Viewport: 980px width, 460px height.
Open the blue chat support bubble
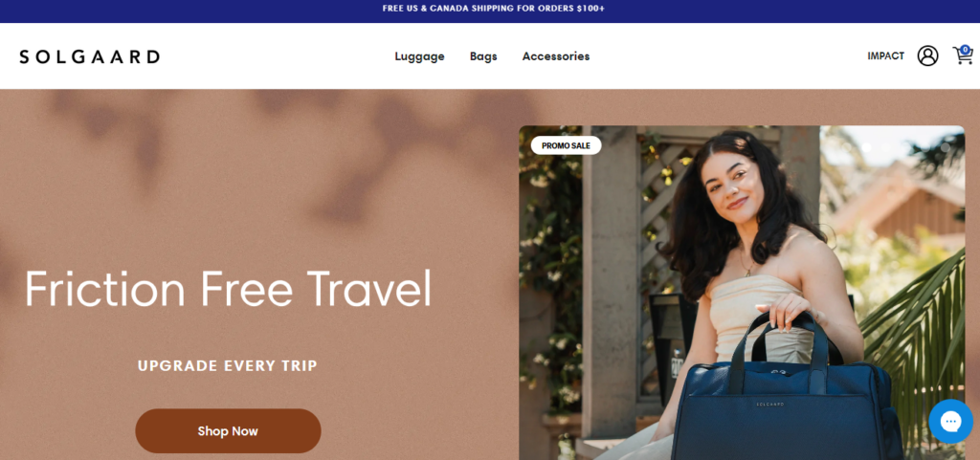(950, 422)
